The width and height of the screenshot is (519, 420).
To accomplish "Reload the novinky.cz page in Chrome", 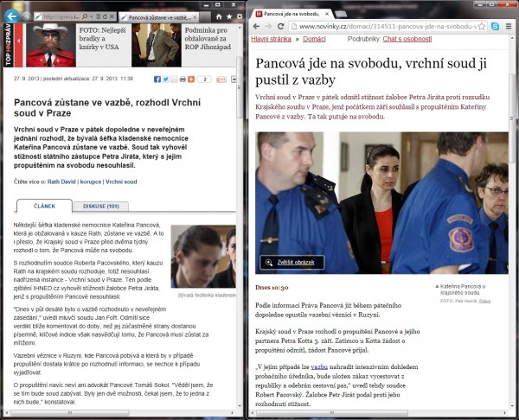I will point(280,27).
